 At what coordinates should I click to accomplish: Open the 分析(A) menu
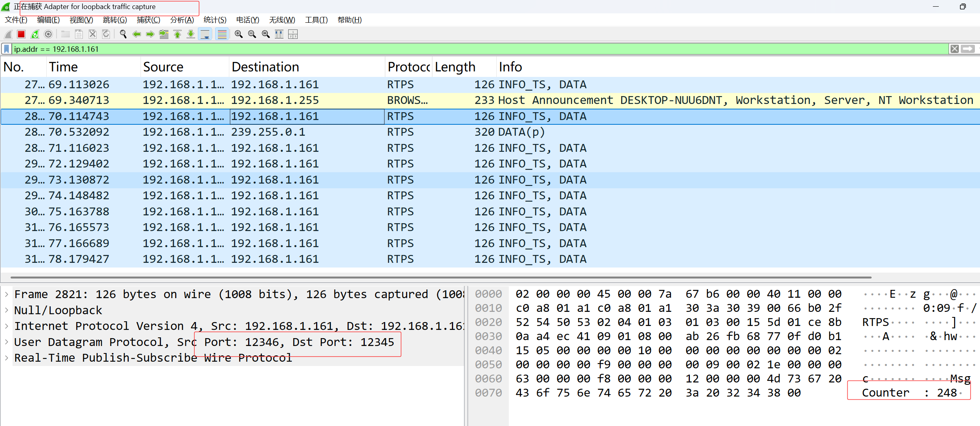click(x=182, y=20)
